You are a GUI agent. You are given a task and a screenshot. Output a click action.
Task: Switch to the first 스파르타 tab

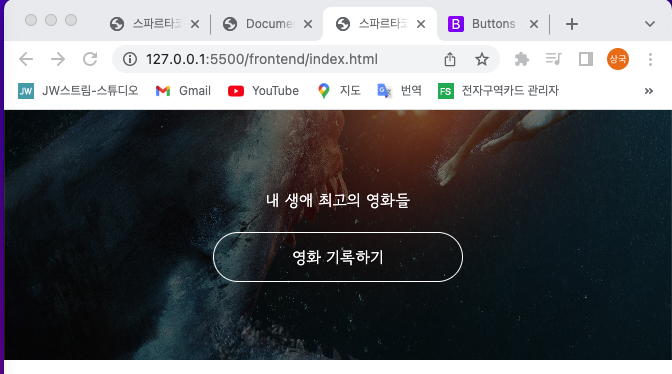147,24
